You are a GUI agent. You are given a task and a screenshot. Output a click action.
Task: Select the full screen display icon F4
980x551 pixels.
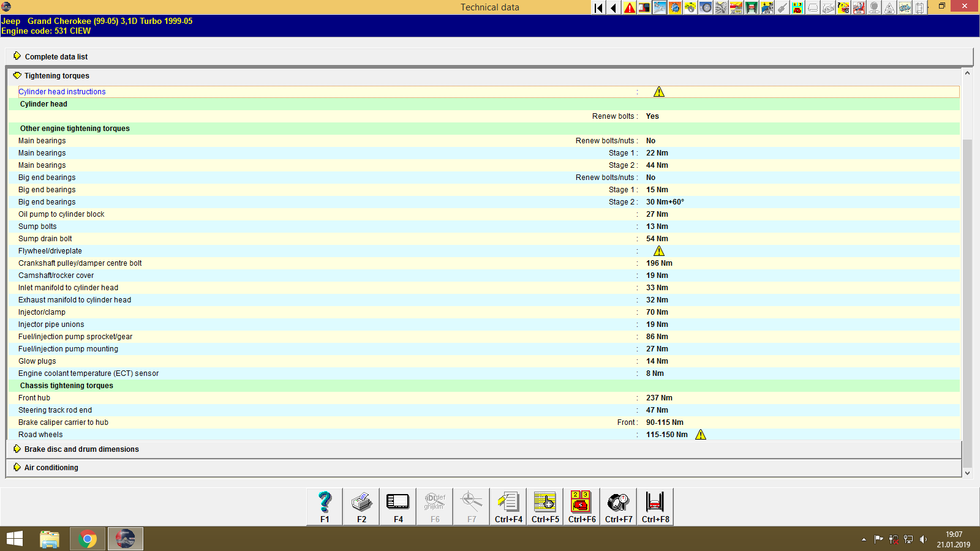coord(398,506)
